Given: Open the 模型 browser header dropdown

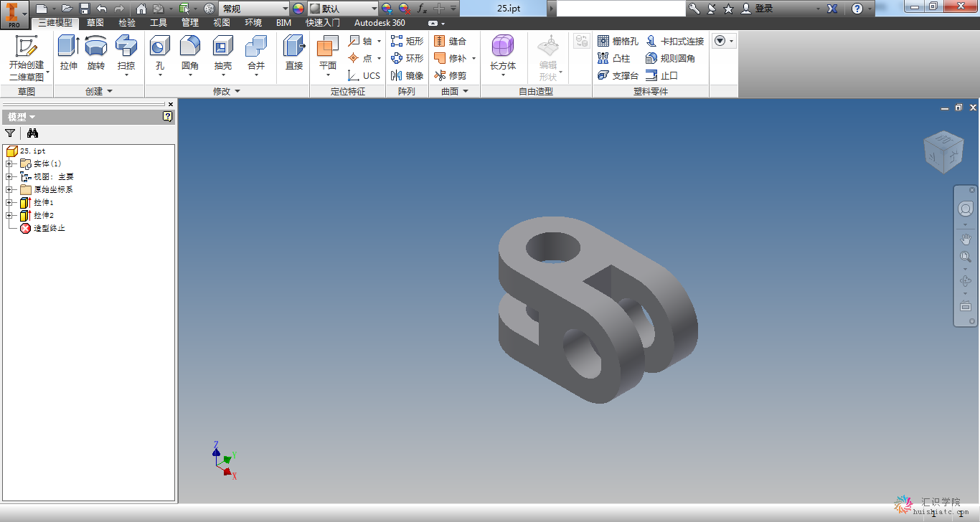Looking at the screenshot, I should pyautogui.click(x=22, y=117).
